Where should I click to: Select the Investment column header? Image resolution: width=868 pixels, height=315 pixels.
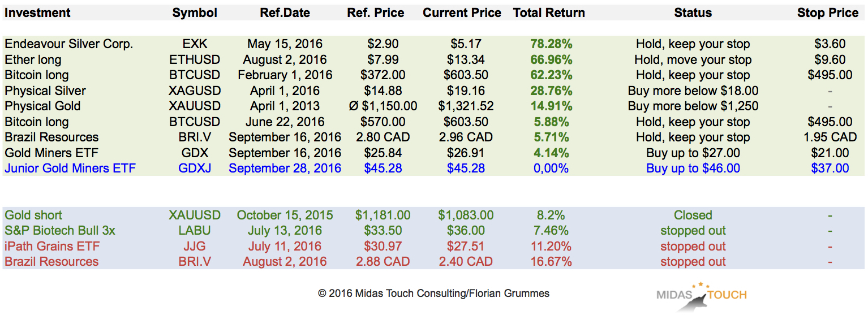click(37, 13)
